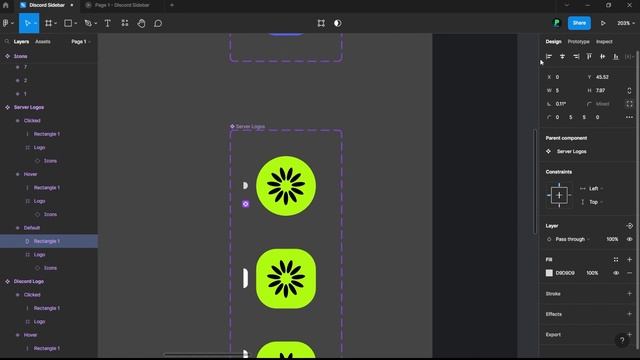Add a new fill
The image size is (640, 360).
click(629, 260)
